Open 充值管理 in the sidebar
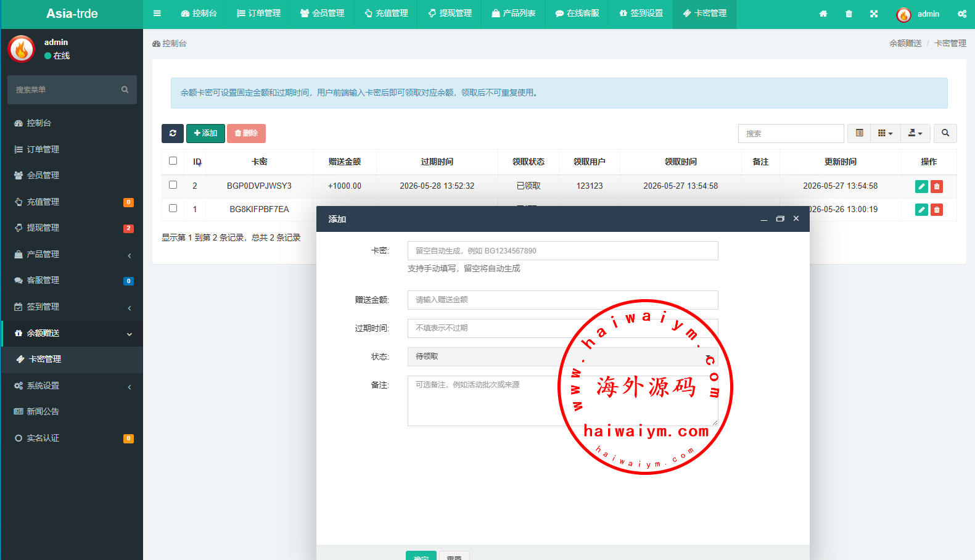Screen dimensions: 975x560 (72, 202)
